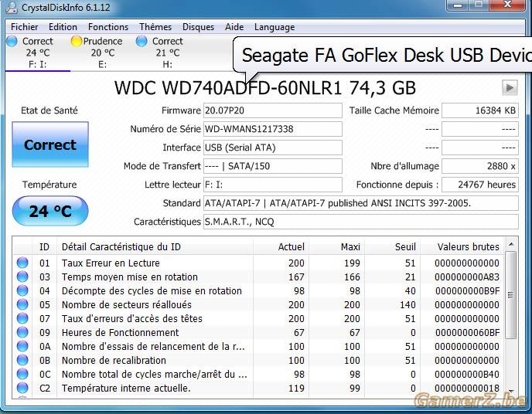This screenshot has width=532, height=414.
Task: Click the Firmware field 20.07P20
Action: pyautogui.click(x=273, y=110)
